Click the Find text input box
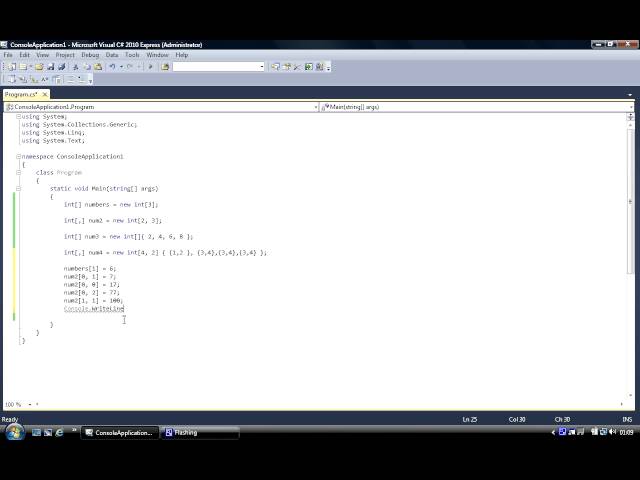Image resolution: width=640 pixels, height=480 pixels. point(216,67)
